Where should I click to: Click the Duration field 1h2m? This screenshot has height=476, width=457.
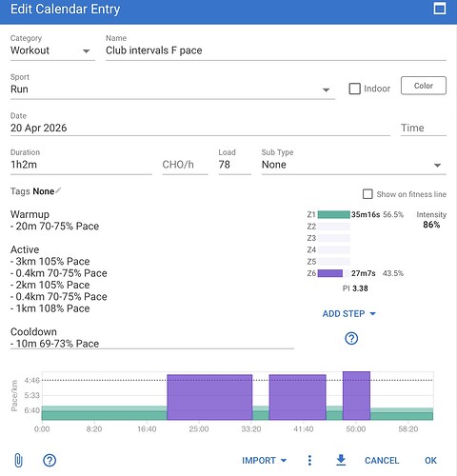tap(81, 165)
